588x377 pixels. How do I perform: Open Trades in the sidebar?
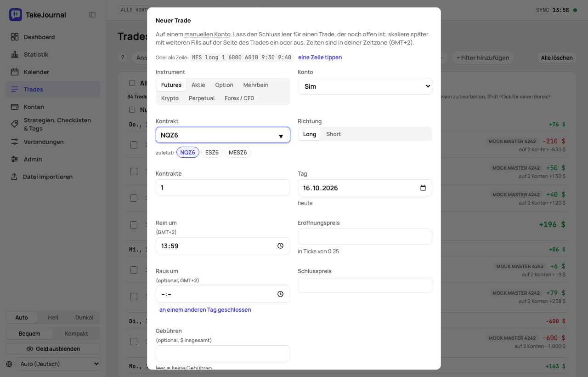click(x=53, y=89)
